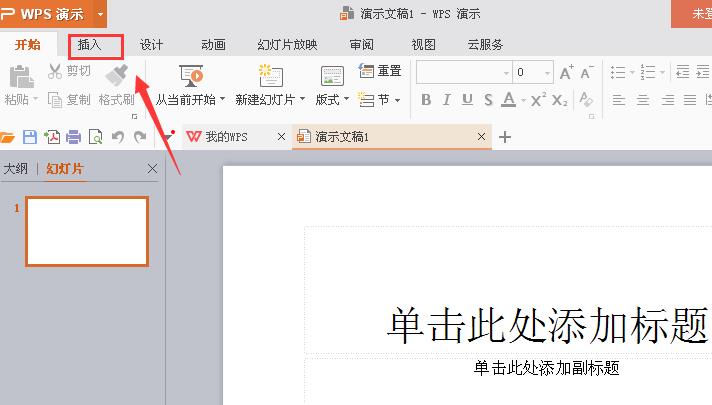The image size is (712, 405).
Task: Expand the 新建幻灯片 dropdown arrow
Action: pyautogui.click(x=302, y=99)
